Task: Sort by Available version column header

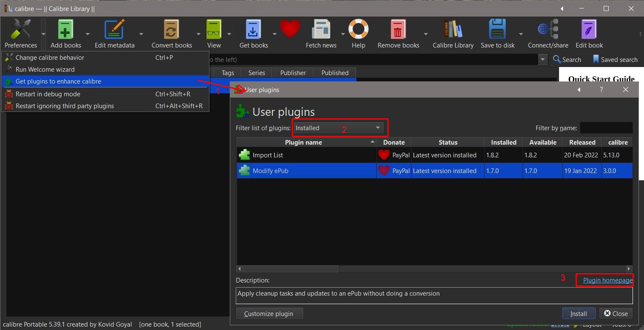Action: [x=542, y=142]
